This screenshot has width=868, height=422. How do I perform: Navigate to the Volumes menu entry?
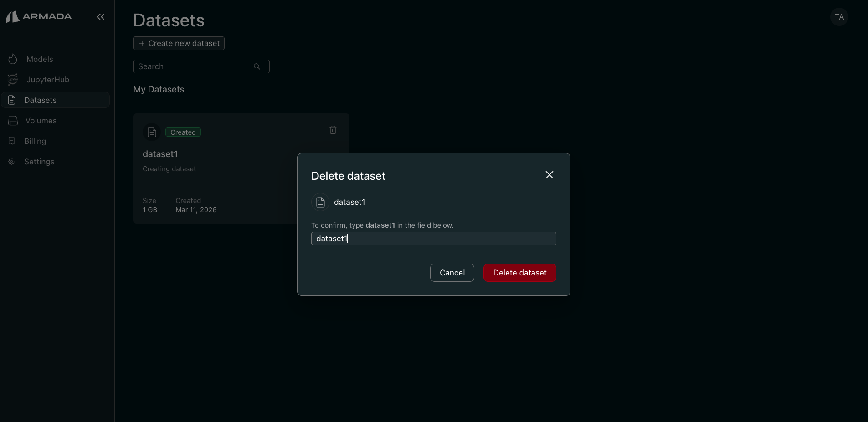tap(41, 120)
